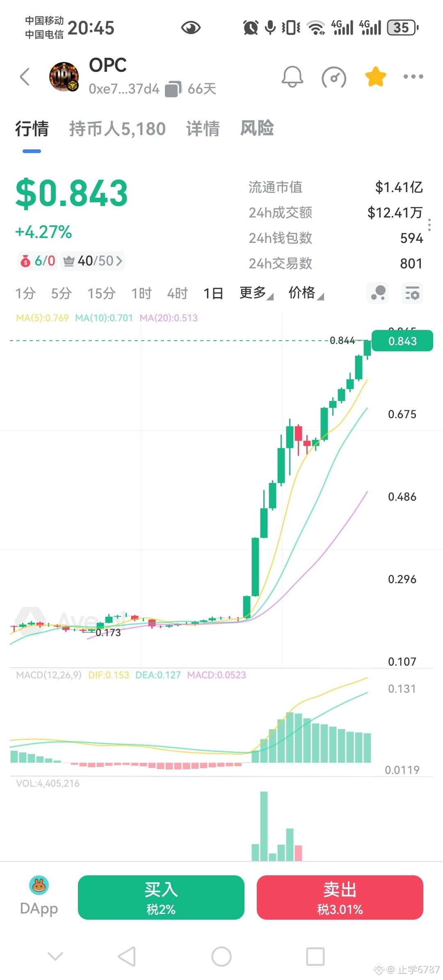Image resolution: width=443 pixels, height=980 pixels.
Task: Open the three-dot more options menu
Action: pos(413,77)
